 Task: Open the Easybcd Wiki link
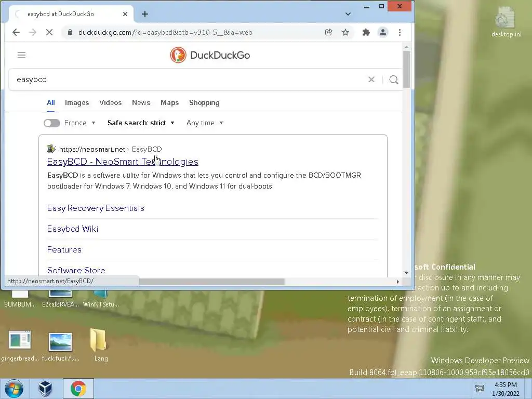tap(73, 229)
